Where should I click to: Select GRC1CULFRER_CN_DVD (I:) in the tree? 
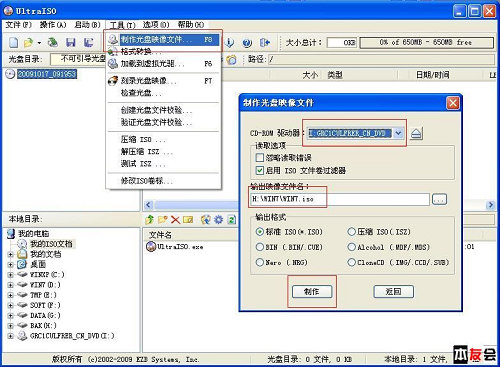[x=72, y=336]
